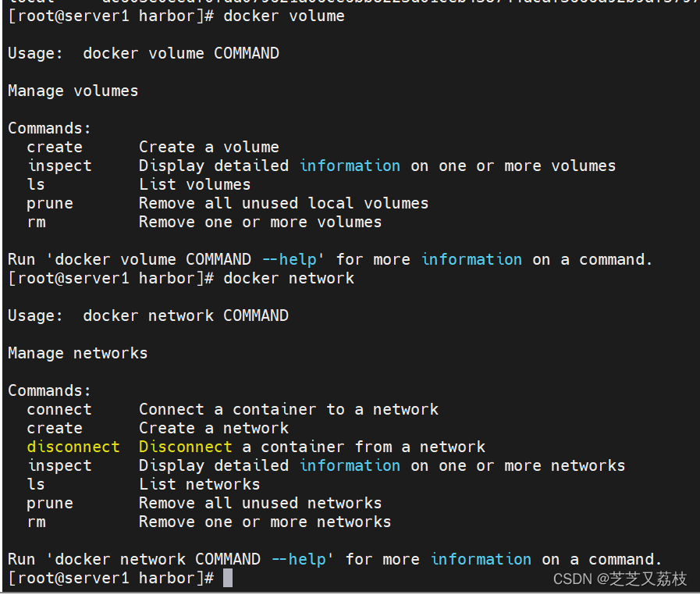
Task: Click the 'Manage networks' heading text
Action: 78,354
